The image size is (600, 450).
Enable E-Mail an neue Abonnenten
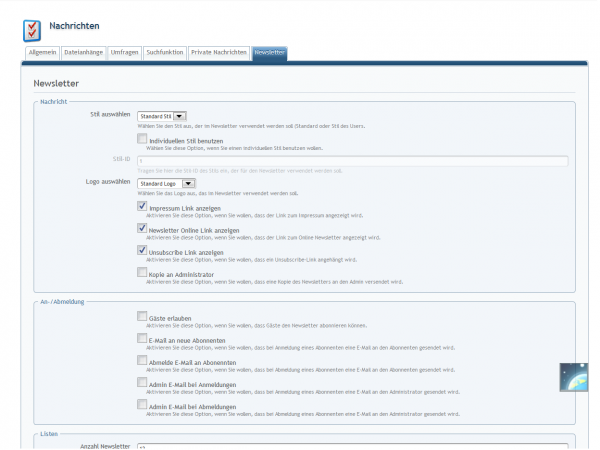tap(142, 338)
